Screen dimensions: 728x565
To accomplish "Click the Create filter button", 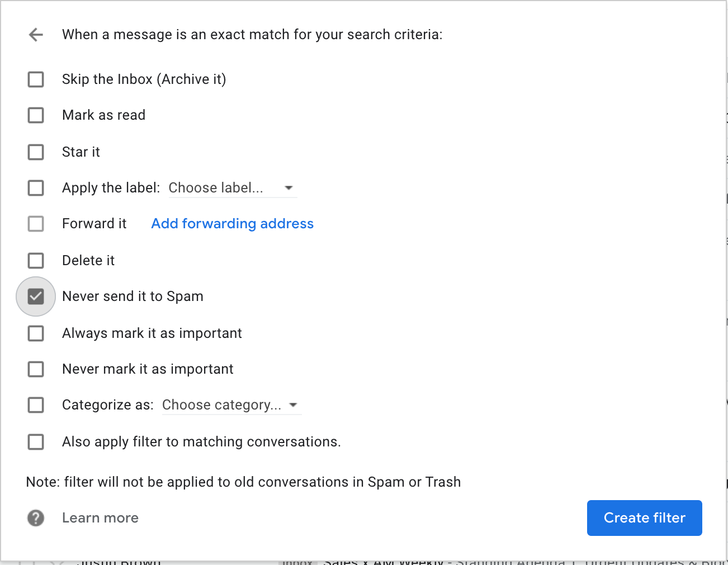I will [x=645, y=518].
